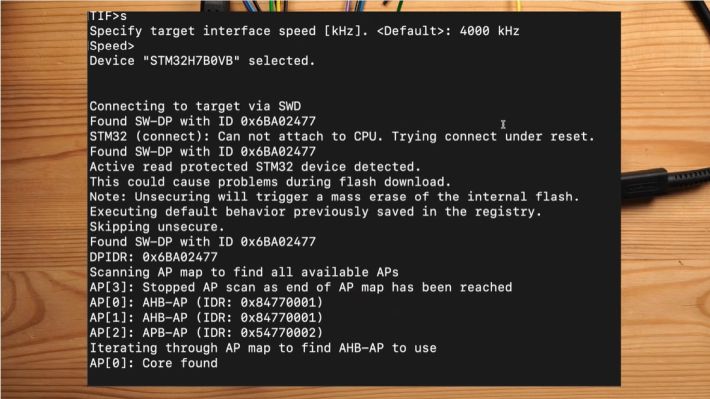Viewport: 710px width, 399px height.
Task: Click the "Scanning AP map" line
Action: (244, 273)
